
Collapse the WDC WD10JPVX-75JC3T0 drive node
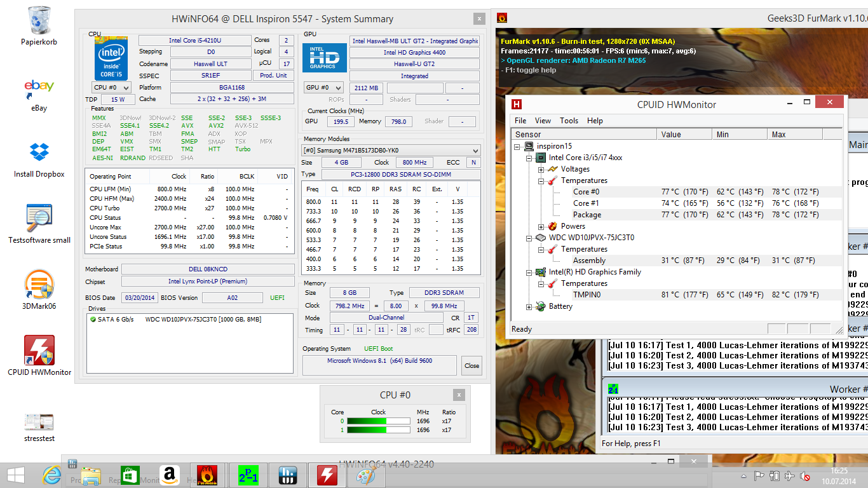529,238
